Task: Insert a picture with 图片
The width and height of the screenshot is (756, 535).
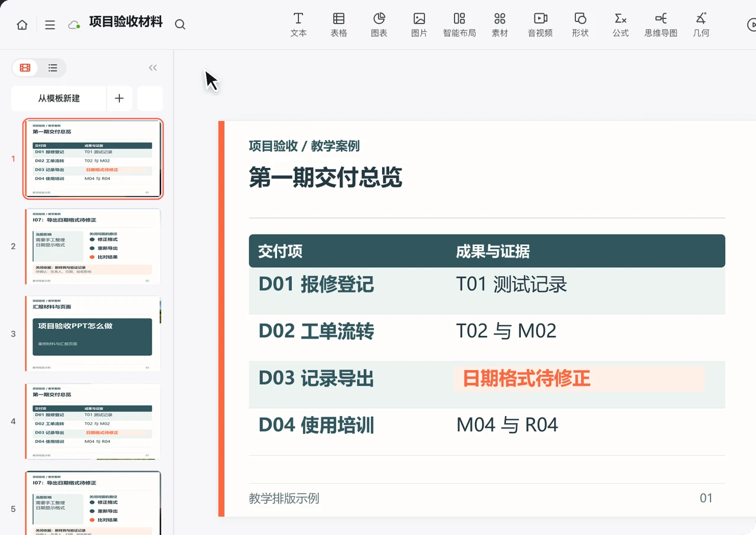Action: 419,25
